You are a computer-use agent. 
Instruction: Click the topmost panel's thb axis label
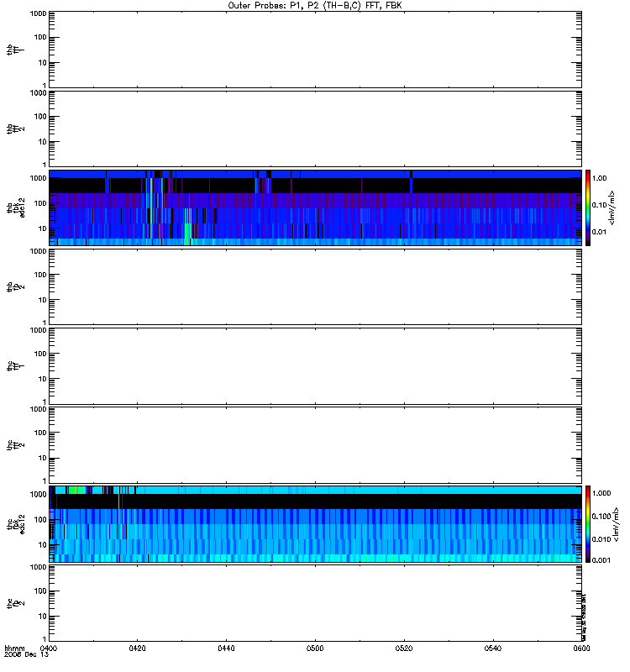point(16,50)
